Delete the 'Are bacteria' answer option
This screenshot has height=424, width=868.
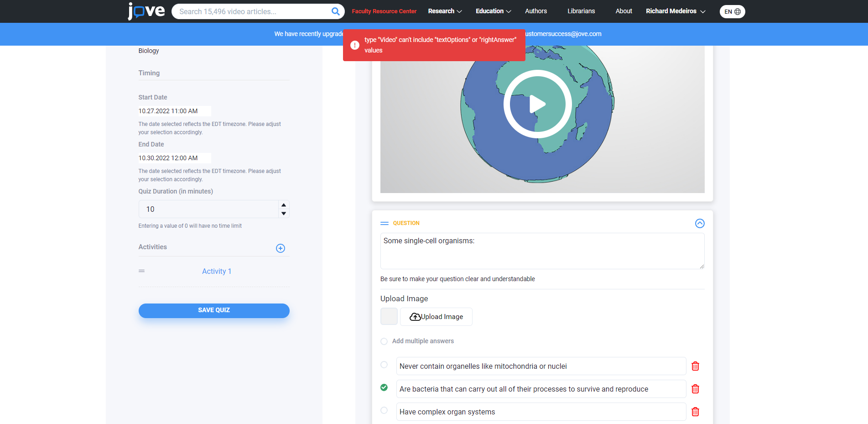pos(695,389)
